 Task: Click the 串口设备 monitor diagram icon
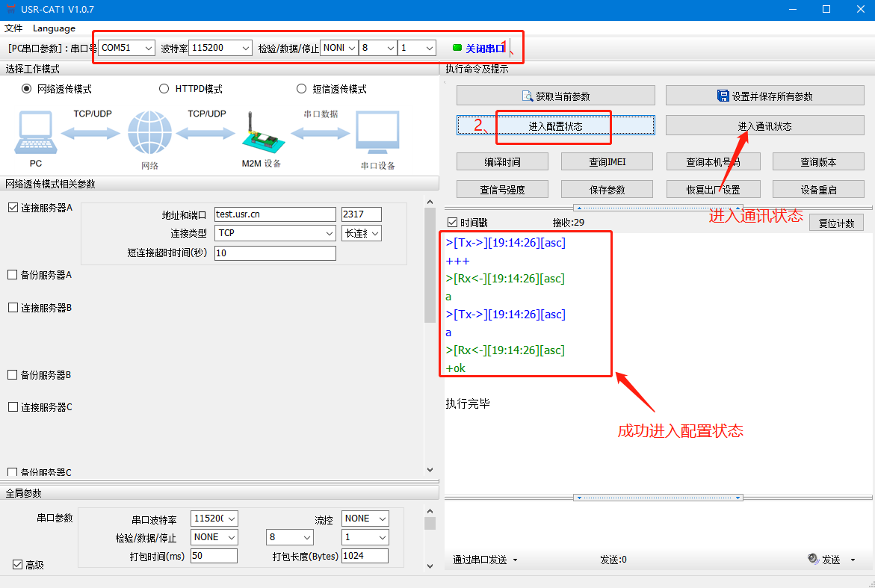pyautogui.click(x=377, y=133)
